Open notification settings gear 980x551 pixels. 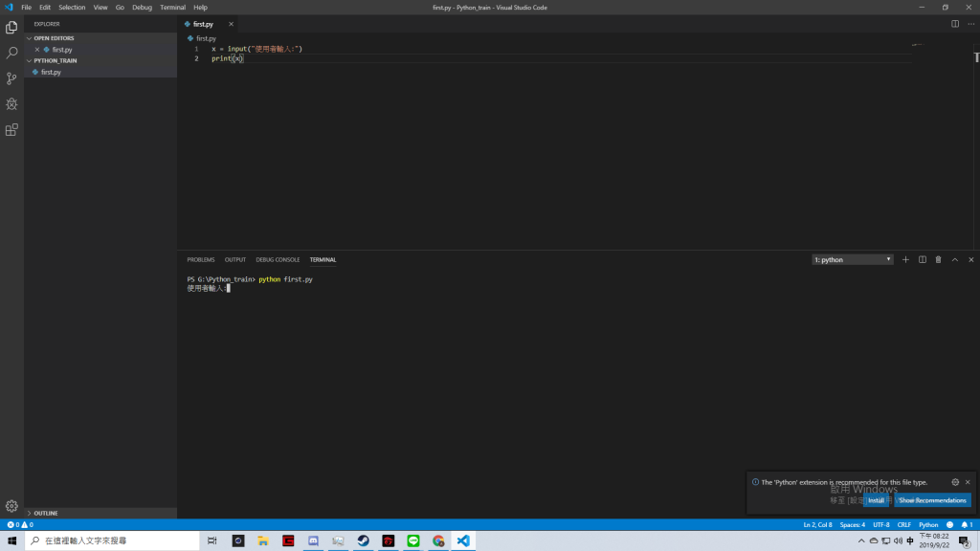click(955, 482)
